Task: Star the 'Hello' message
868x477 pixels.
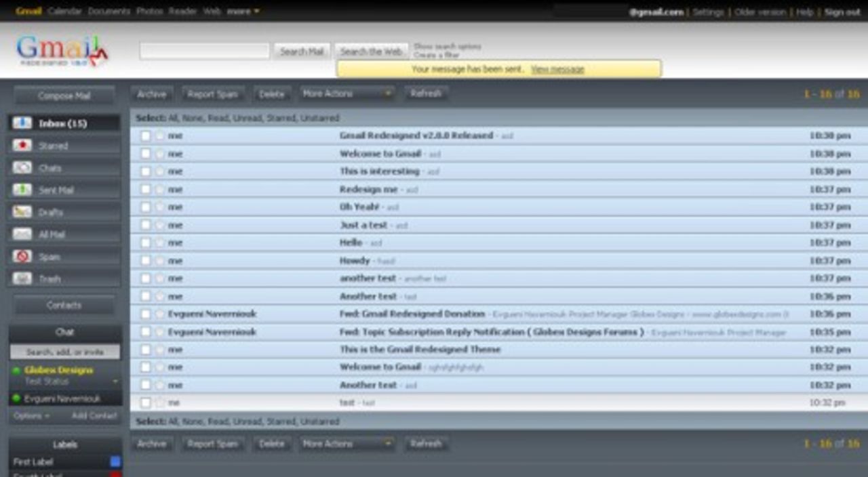Action: tap(159, 242)
